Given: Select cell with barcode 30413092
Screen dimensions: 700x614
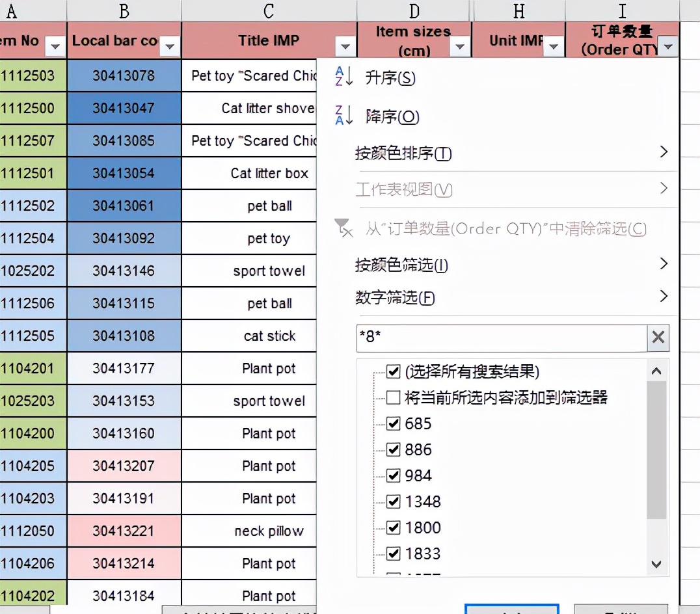Looking at the screenshot, I should click(124, 238).
